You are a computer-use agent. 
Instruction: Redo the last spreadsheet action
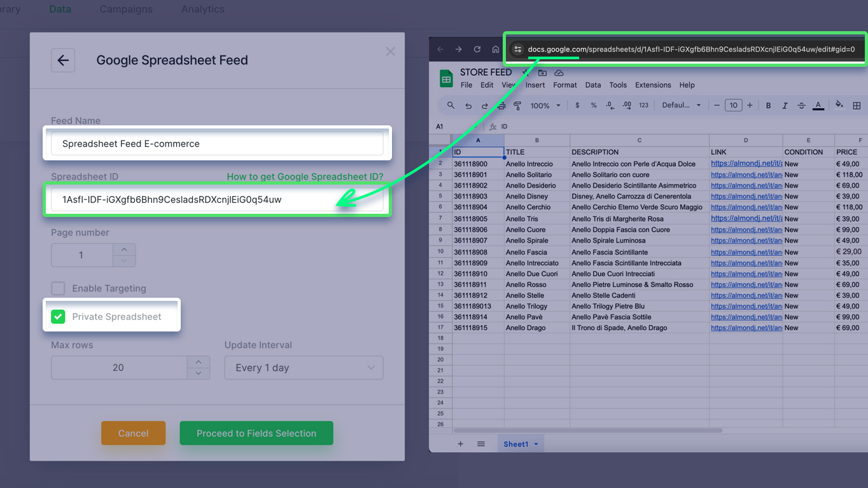tap(485, 106)
